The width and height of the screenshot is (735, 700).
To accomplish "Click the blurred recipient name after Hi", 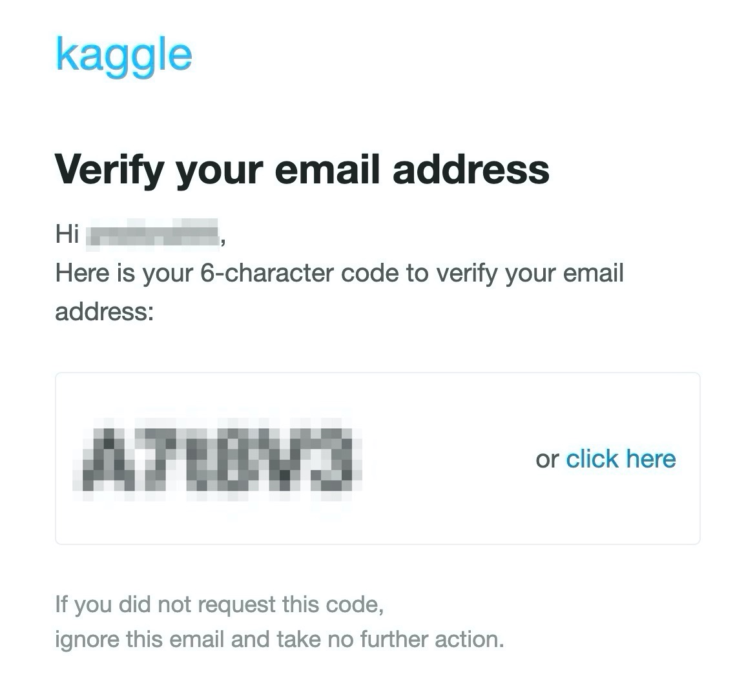I will pyautogui.click(x=152, y=232).
